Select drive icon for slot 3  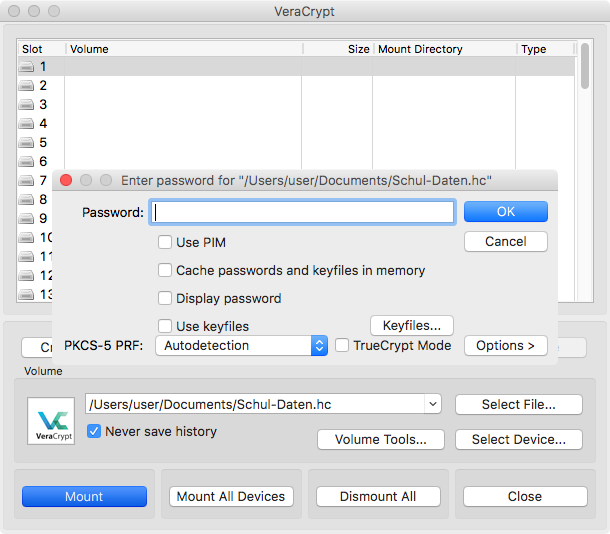click(26, 105)
